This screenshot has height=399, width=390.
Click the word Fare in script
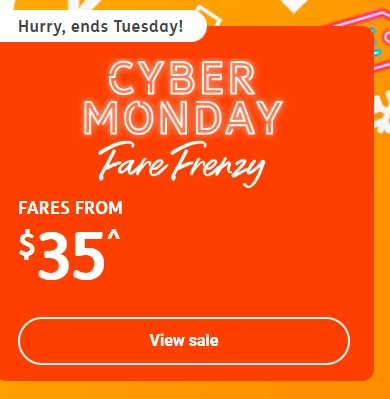(133, 162)
